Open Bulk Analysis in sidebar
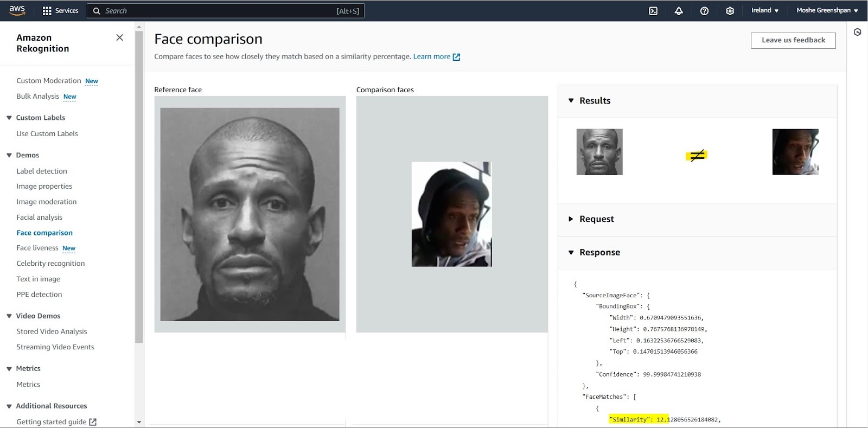Image resolution: width=868 pixels, height=428 pixels. [x=37, y=96]
